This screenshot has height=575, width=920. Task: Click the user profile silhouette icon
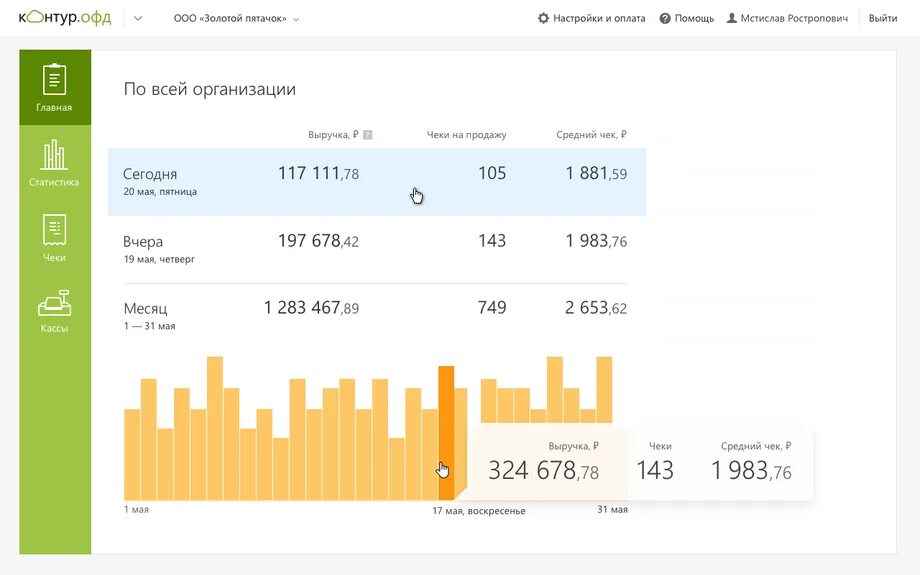(732, 18)
